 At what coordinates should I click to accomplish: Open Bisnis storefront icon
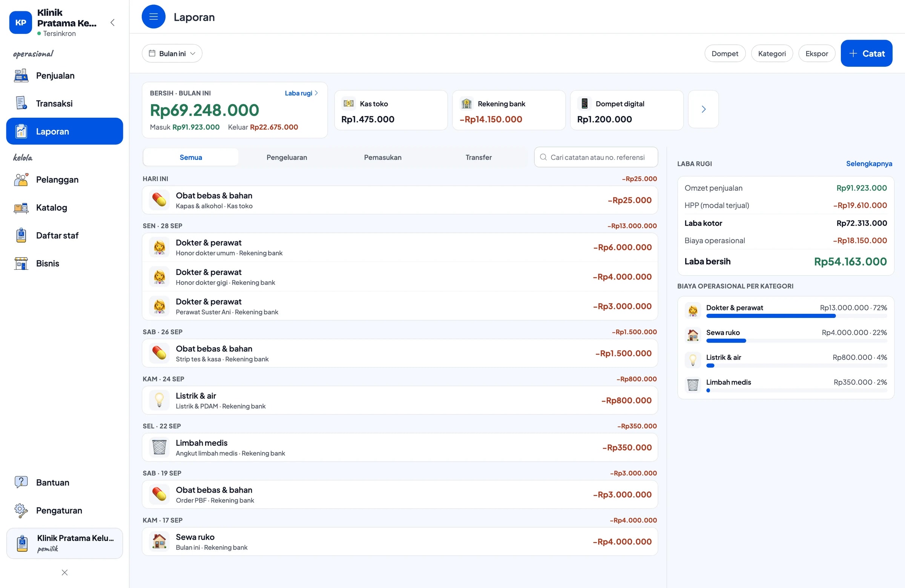pyautogui.click(x=21, y=264)
